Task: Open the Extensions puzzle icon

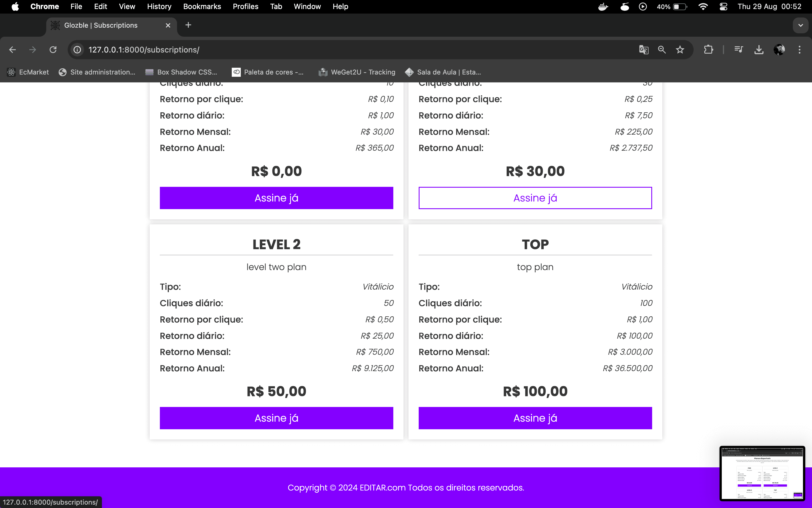Action: pyautogui.click(x=708, y=50)
